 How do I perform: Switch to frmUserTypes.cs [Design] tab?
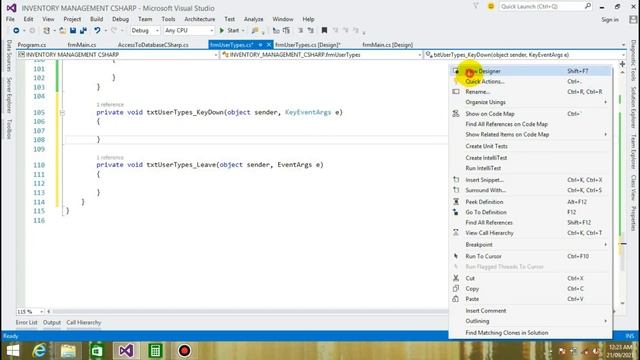308,45
